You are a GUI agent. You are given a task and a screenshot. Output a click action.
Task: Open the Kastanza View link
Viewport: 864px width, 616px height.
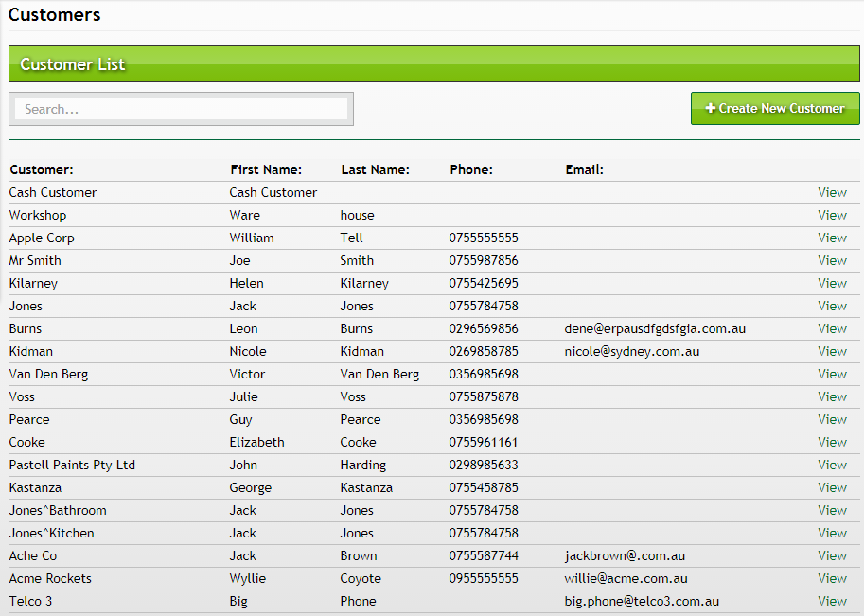[832, 487]
